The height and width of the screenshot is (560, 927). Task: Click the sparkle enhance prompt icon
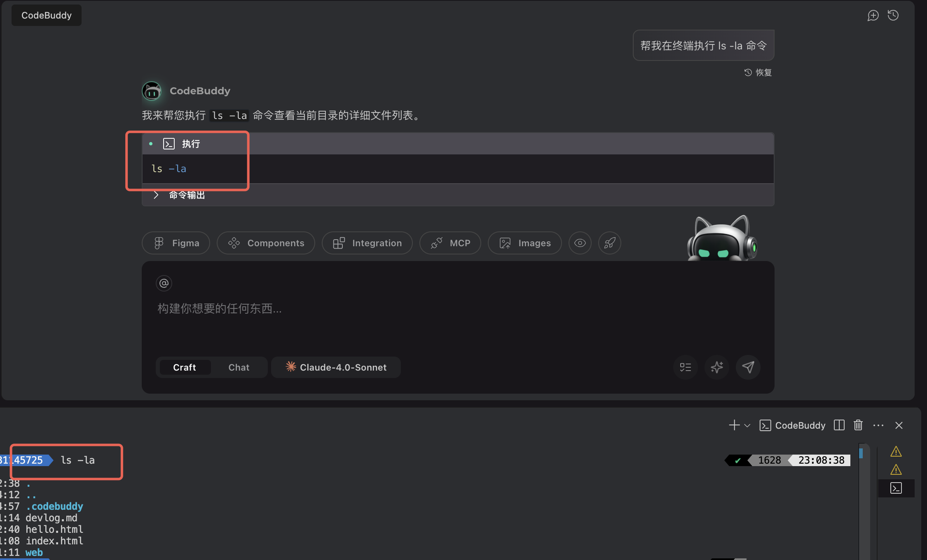click(x=716, y=367)
